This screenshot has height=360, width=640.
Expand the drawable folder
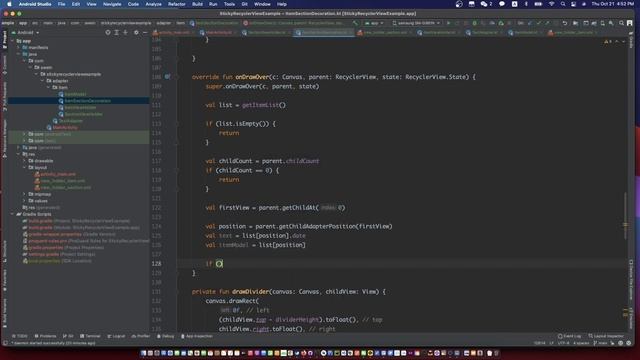tap(24, 161)
